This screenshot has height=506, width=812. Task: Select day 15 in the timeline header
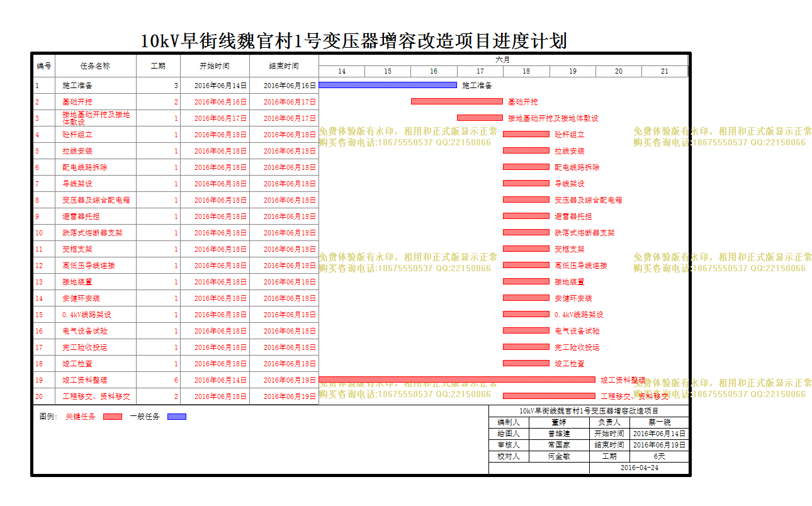click(x=388, y=72)
